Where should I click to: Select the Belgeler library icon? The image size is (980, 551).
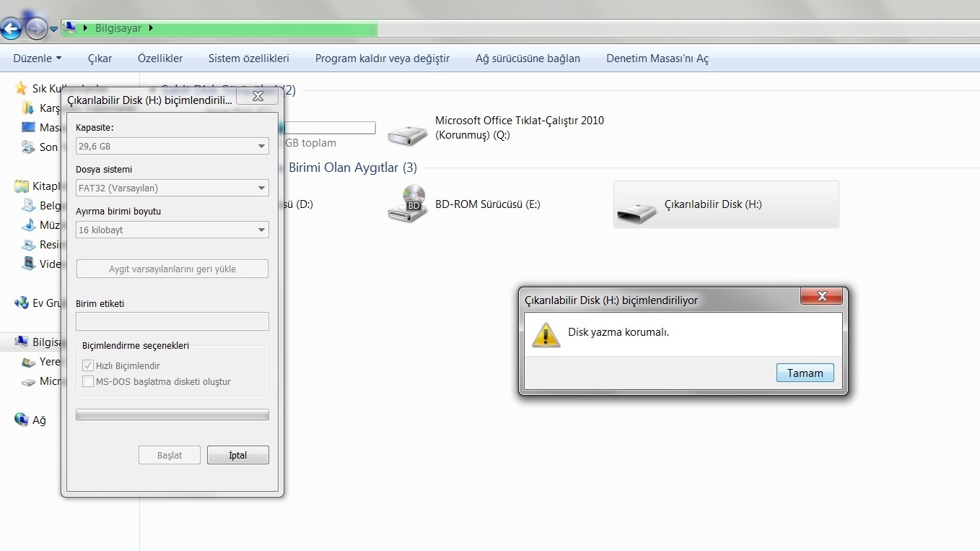click(28, 206)
